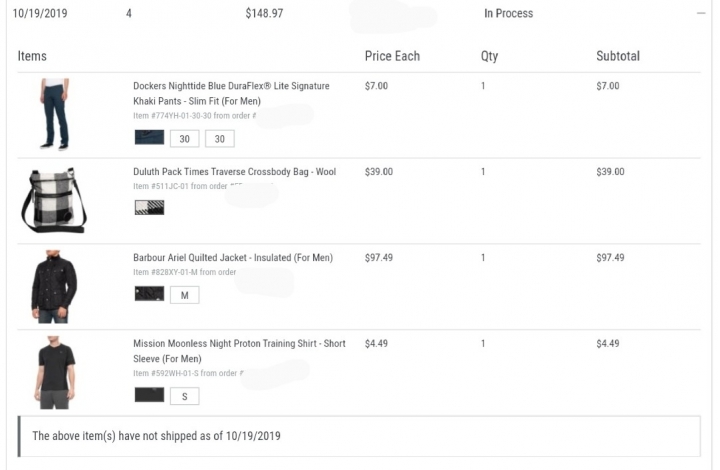Click the In Process order status
Screen dimensions: 720x470
click(x=508, y=14)
